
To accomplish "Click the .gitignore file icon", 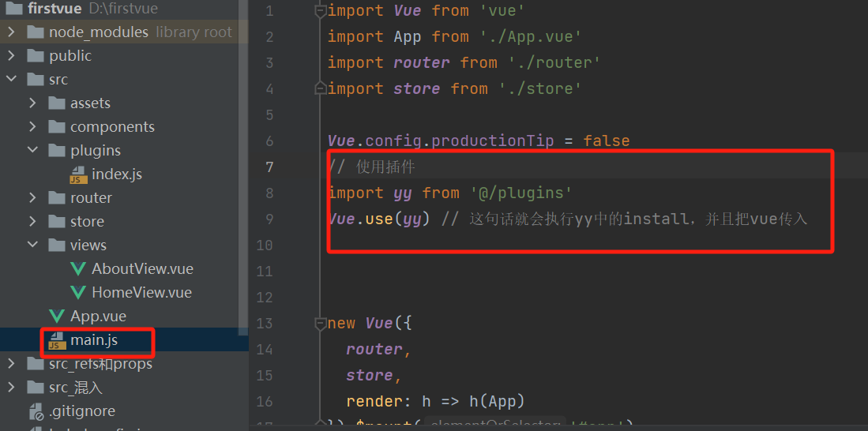I will click(x=36, y=411).
